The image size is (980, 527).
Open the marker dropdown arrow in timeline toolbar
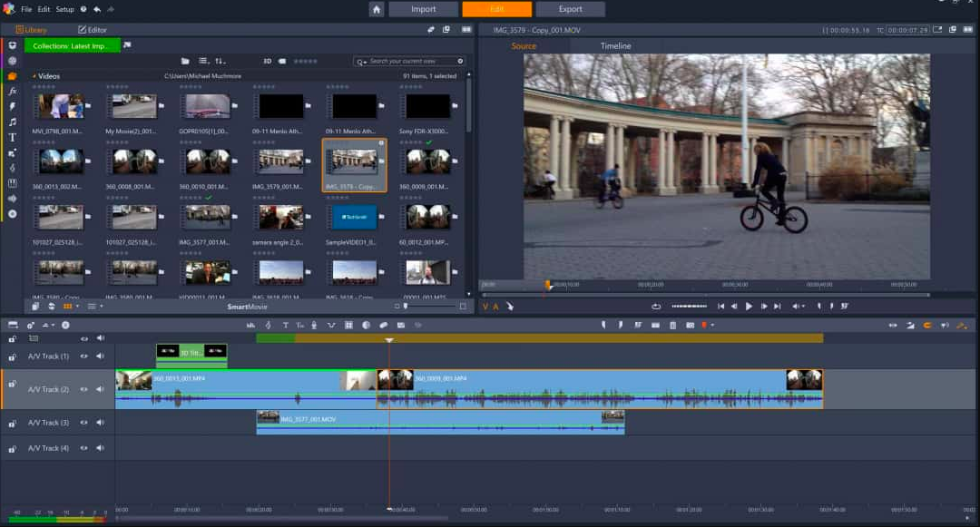712,325
